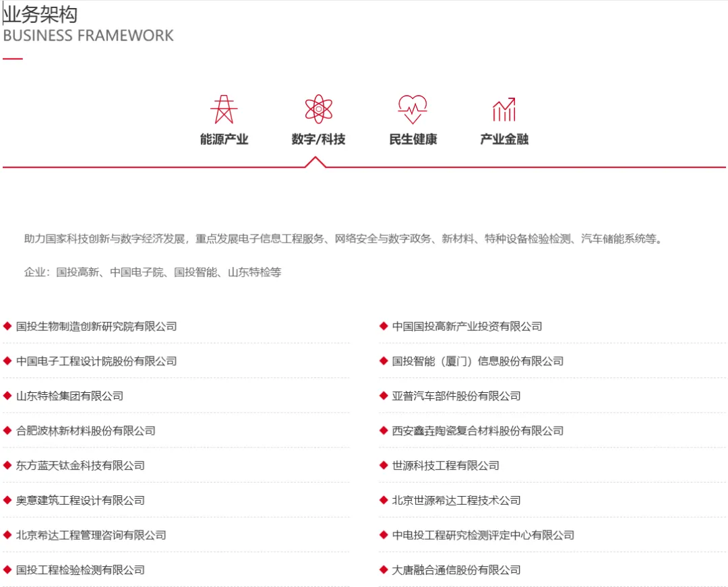This screenshot has height=587, width=728.
Task: Click the 业务架构 section heading
Action: [40, 14]
